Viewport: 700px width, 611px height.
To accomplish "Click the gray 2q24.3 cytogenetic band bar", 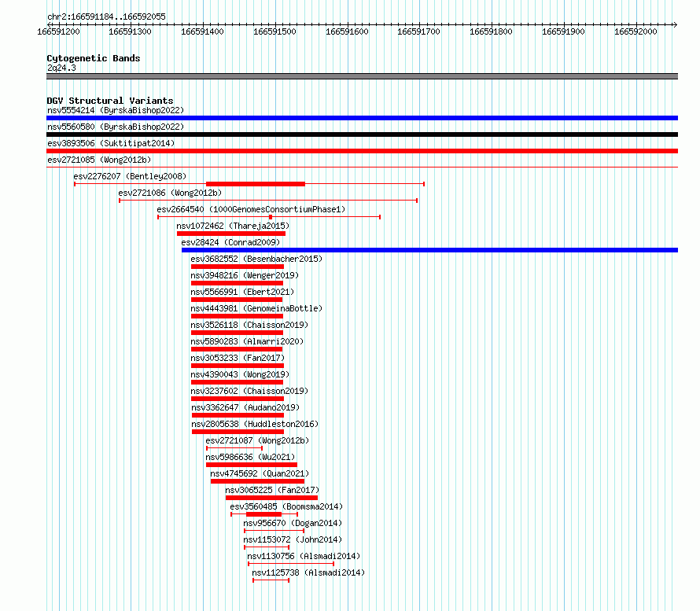I will 362,76.
